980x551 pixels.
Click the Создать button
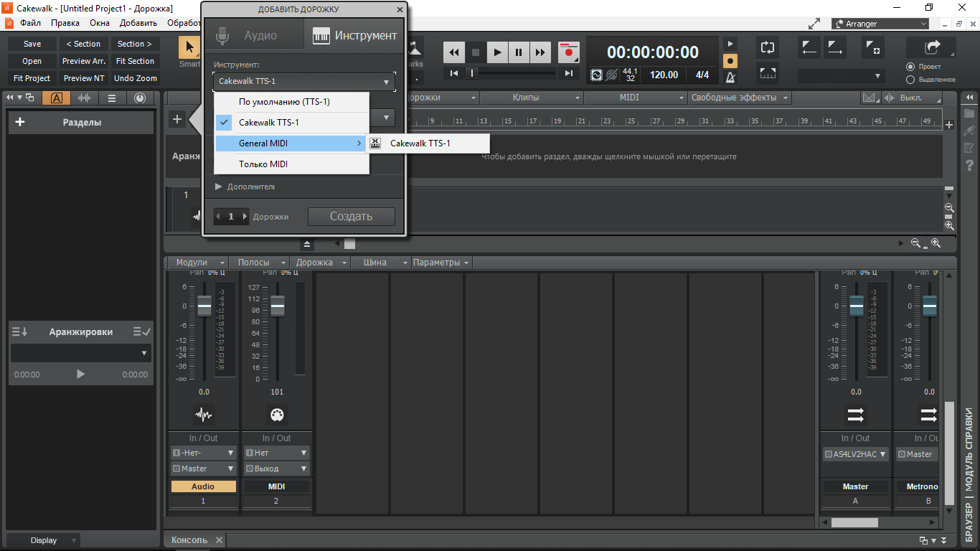tap(352, 216)
